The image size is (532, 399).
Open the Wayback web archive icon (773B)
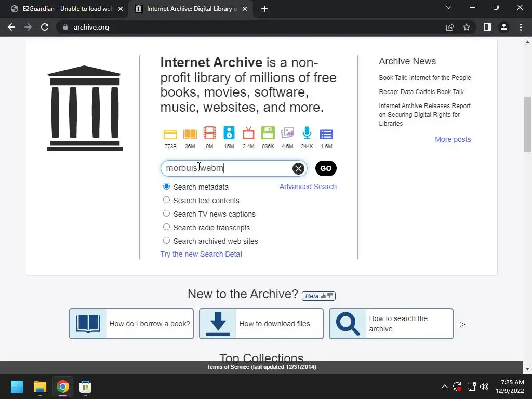170,135
